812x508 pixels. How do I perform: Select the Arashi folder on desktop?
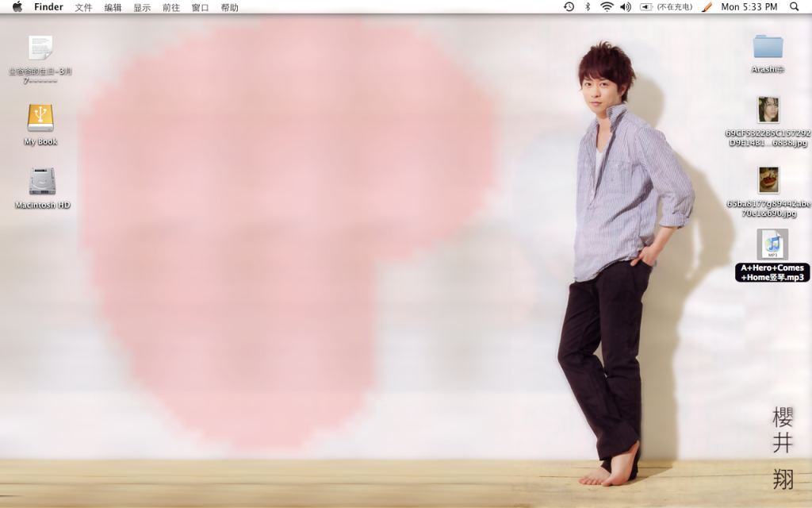(768, 47)
